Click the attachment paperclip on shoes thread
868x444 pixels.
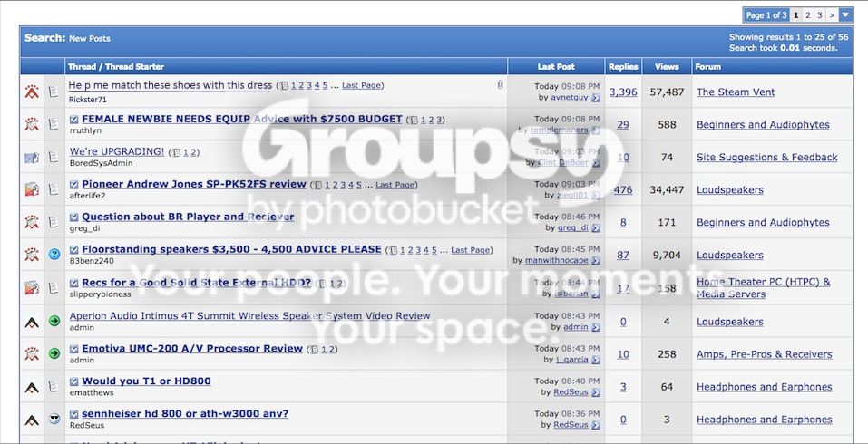tap(500, 84)
